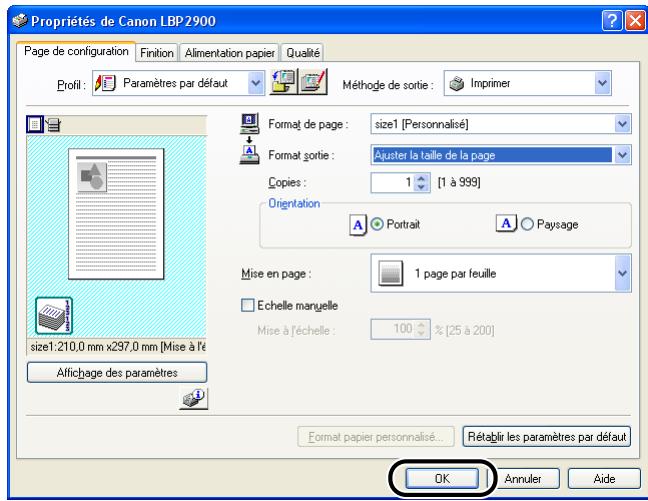Open the Aide button
Image resolution: width=648 pixels, height=501 pixels.
pyautogui.click(x=604, y=478)
